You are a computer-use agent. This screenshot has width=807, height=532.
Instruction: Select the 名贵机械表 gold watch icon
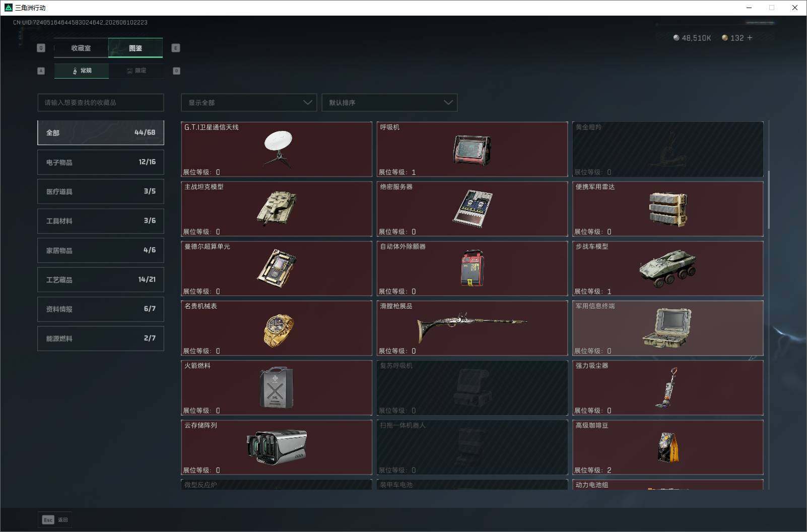(279, 330)
